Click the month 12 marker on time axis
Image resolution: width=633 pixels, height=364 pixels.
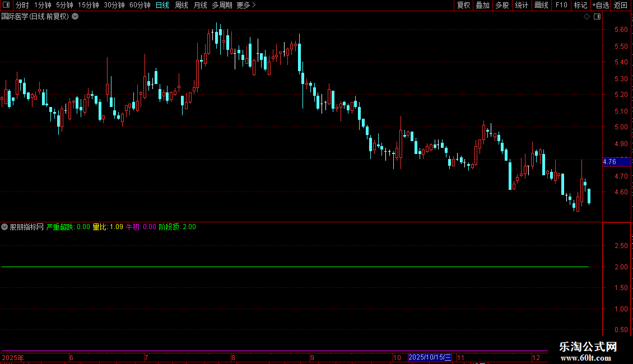(536, 358)
